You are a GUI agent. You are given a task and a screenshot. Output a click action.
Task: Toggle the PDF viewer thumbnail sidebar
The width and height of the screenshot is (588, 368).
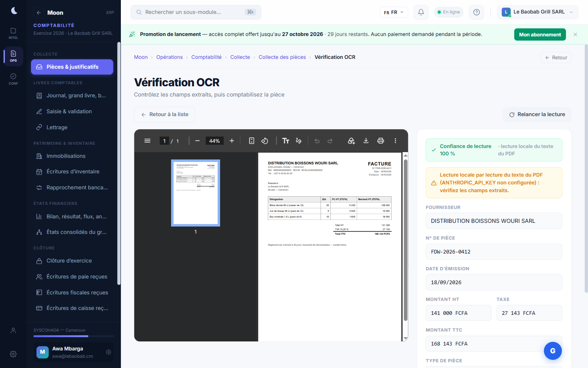pyautogui.click(x=147, y=141)
